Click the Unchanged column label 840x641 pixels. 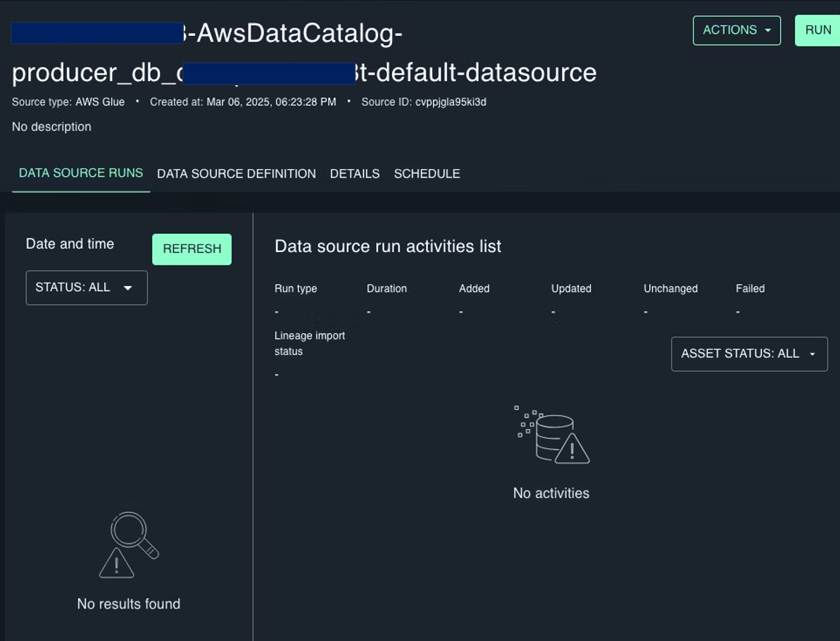point(671,288)
